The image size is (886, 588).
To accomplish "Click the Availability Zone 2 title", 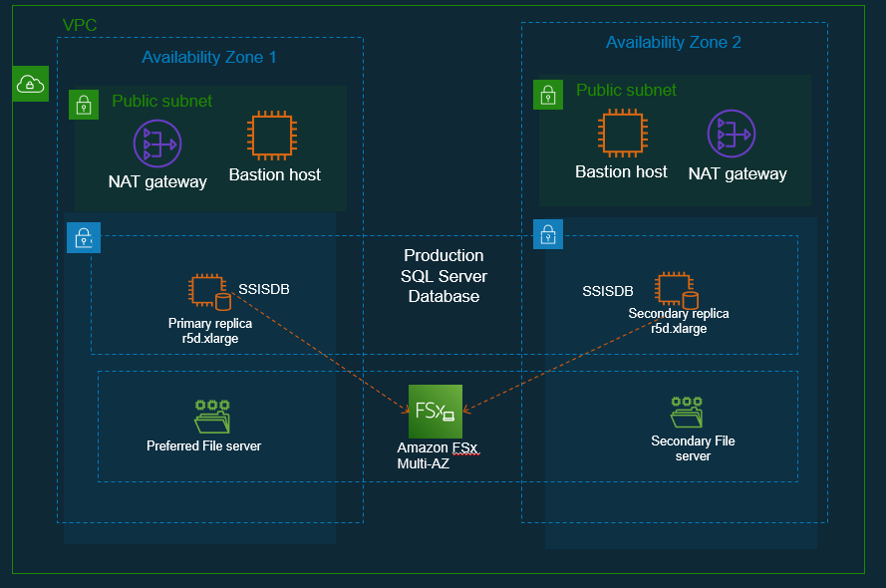I will point(674,42).
